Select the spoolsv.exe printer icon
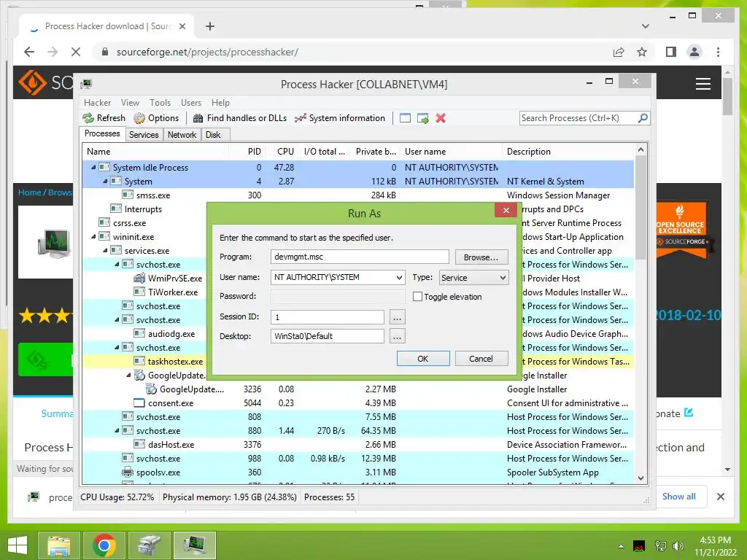747x560 pixels. pos(127,472)
